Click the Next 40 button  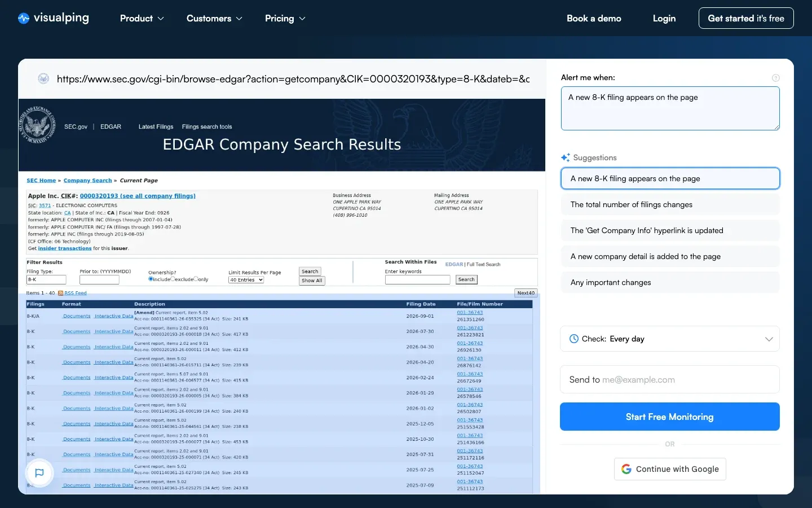(x=526, y=293)
